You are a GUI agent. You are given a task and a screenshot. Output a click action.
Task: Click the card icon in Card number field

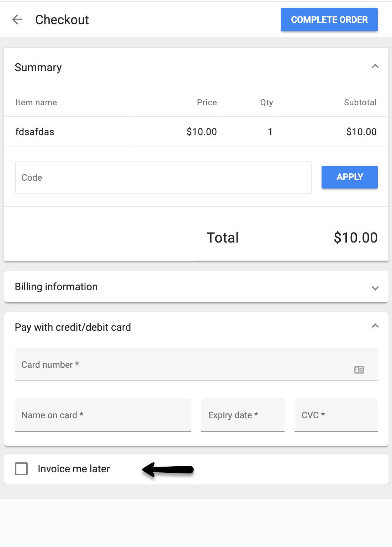point(359,370)
